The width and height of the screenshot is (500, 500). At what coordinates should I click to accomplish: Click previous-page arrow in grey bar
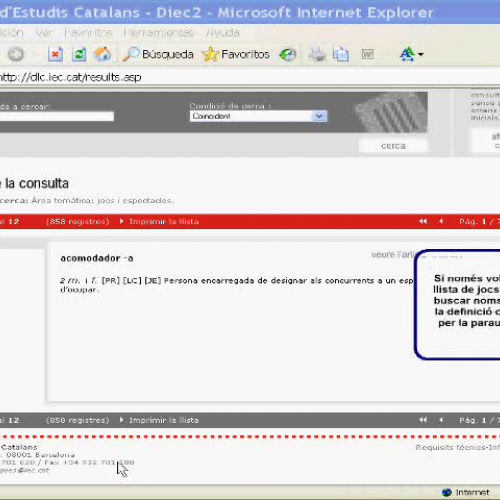click(441, 420)
